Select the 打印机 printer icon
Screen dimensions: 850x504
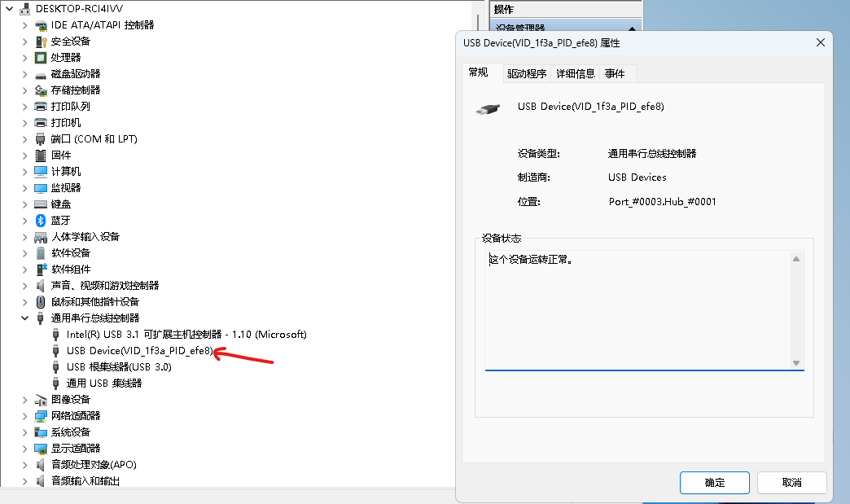[41, 122]
